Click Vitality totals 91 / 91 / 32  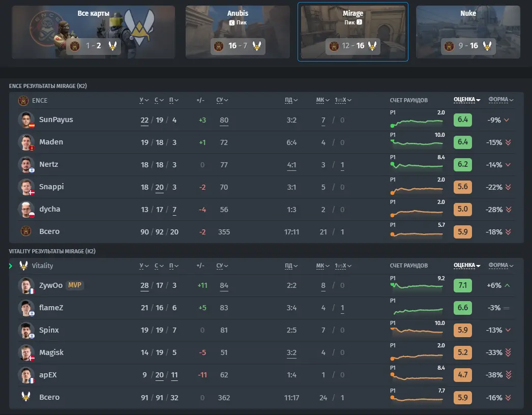point(160,398)
